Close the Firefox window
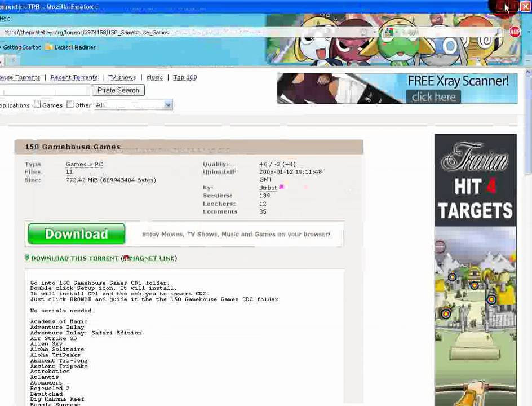Screen dimensions: 532x406 coord(526,6)
